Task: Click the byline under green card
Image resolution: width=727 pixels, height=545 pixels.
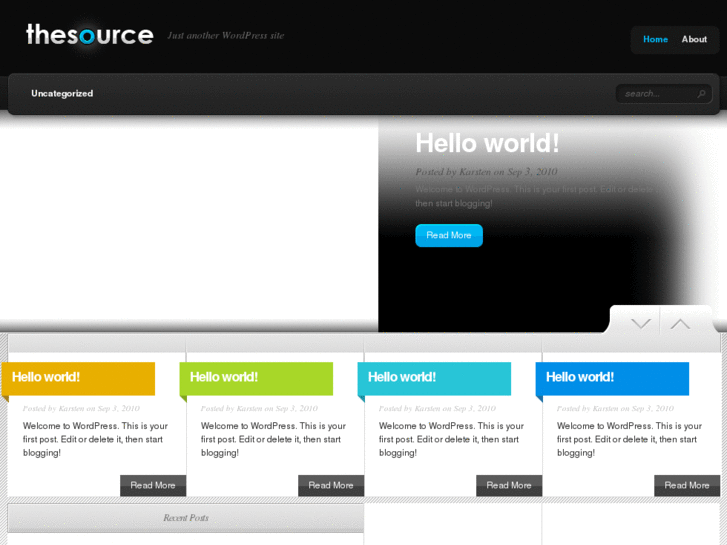Action: 259,409
